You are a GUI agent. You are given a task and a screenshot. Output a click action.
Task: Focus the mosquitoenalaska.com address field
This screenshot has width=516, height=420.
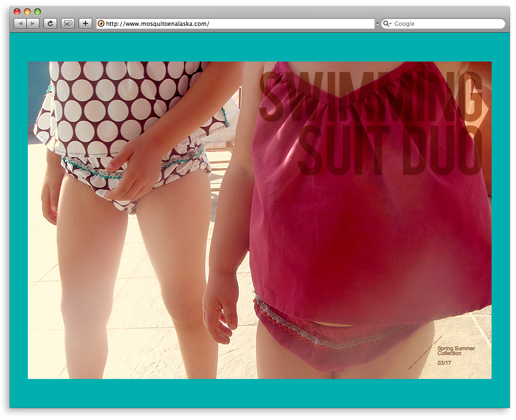click(234, 23)
